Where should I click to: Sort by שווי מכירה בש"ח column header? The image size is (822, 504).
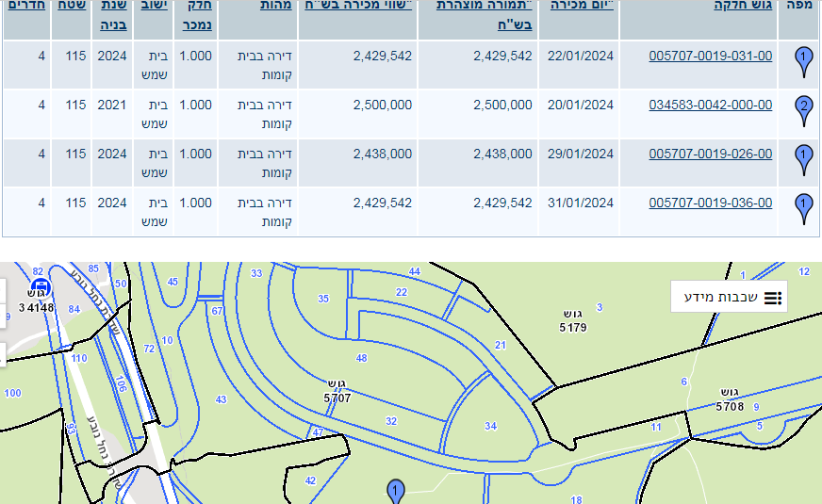(358, 6)
